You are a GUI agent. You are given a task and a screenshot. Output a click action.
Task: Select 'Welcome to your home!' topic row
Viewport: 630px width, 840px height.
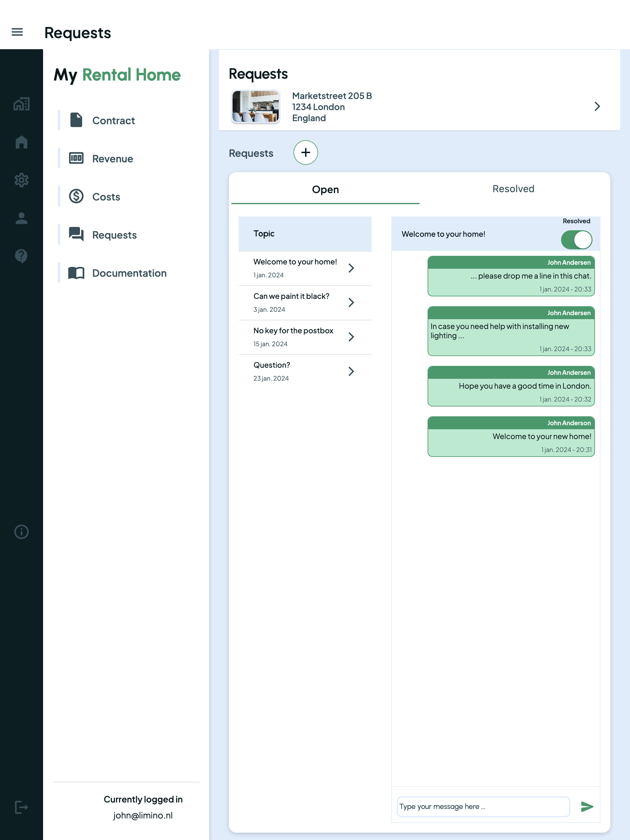pyautogui.click(x=305, y=268)
